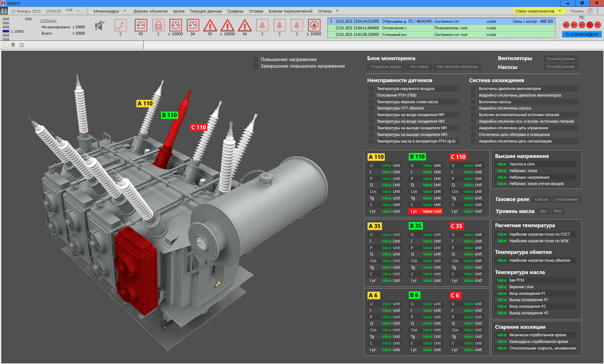
Task: Select the red ПС circle indicator
Action: pyautogui.click(x=590, y=25)
